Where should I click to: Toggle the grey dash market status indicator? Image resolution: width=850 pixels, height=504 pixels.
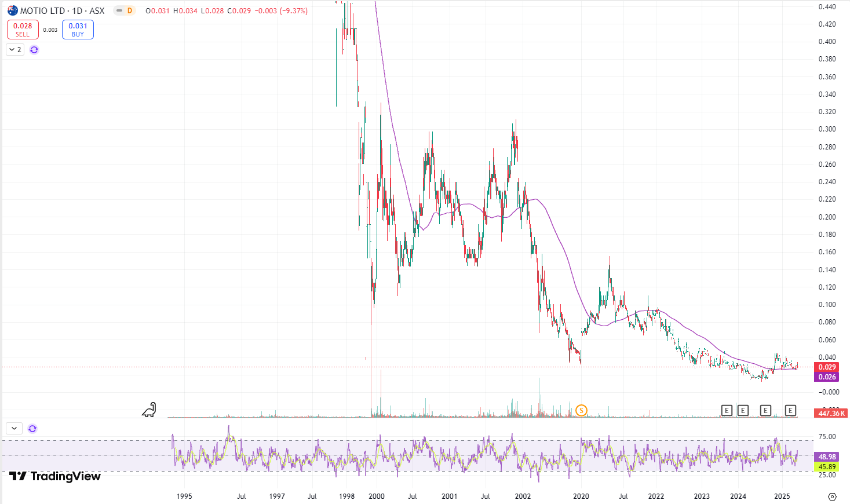point(119,10)
